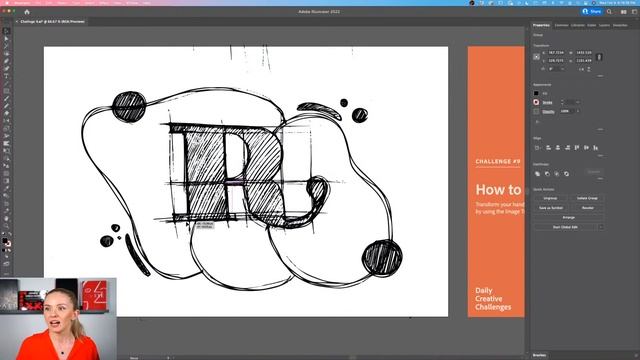Select the Selection tool in the toolbar
640x360 pixels.
[7, 31]
